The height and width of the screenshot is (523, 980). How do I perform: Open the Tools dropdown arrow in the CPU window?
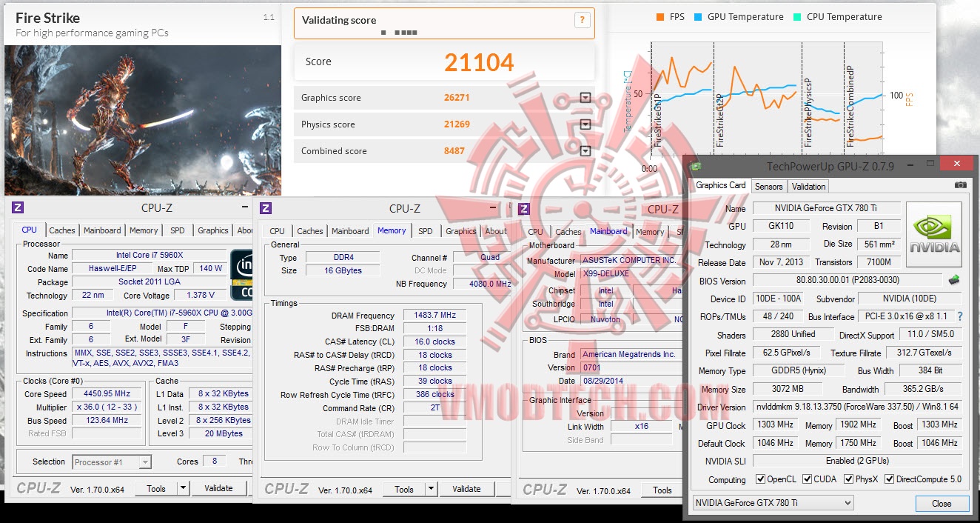183,488
